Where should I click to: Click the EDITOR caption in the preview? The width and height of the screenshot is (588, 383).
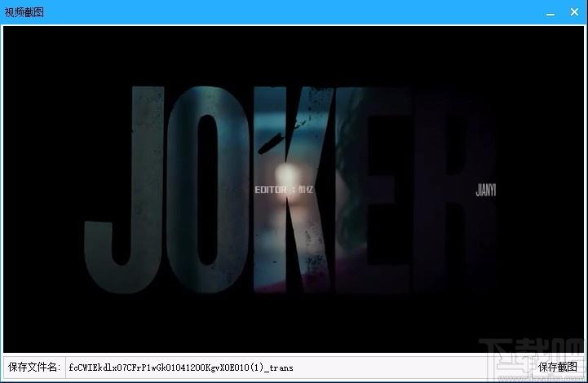(x=272, y=189)
